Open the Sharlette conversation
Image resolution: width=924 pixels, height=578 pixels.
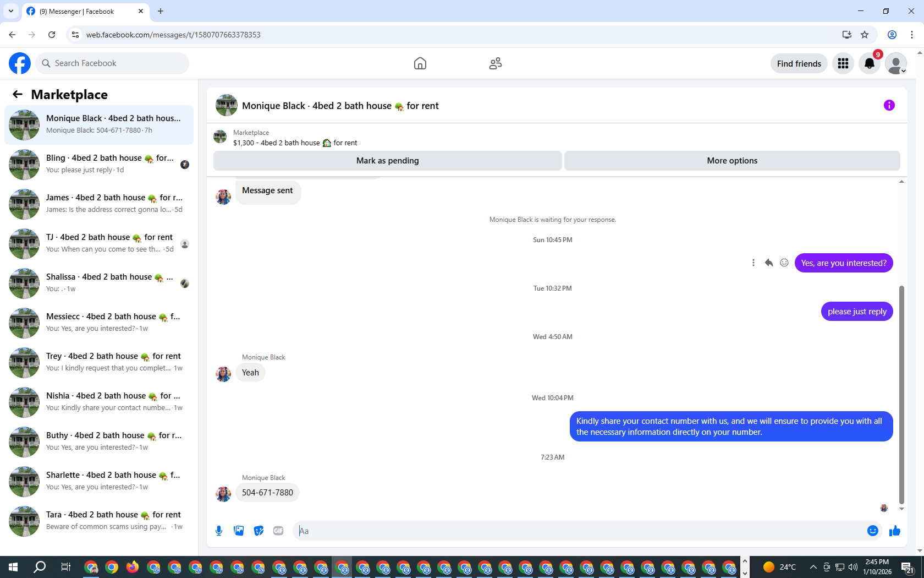[x=99, y=482]
